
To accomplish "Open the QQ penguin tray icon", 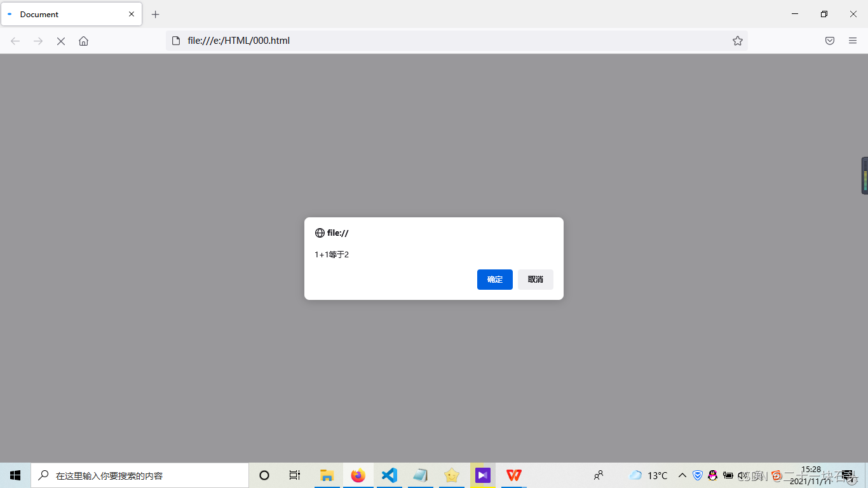I will coord(713,475).
